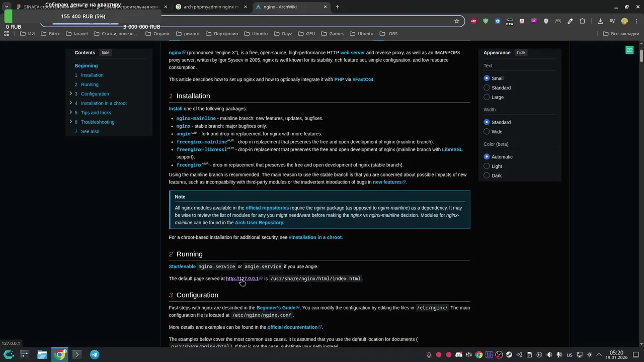Image resolution: width=644 pixels, height=362 pixels.
Task: Open Telegram from the taskbar
Action: tap(94, 354)
